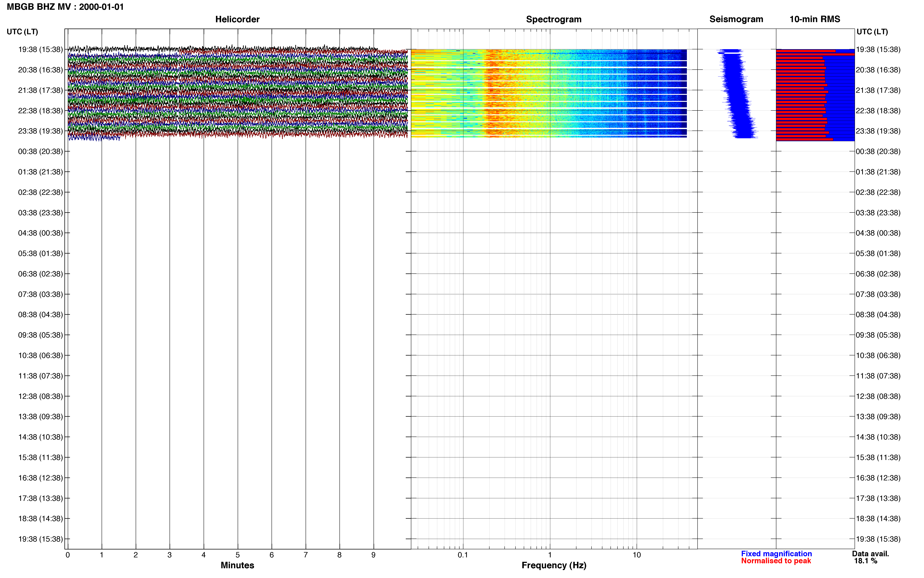Click left-axis time label '11:38 (07:38)'
The width and height of the screenshot is (924, 578).
click(41, 376)
